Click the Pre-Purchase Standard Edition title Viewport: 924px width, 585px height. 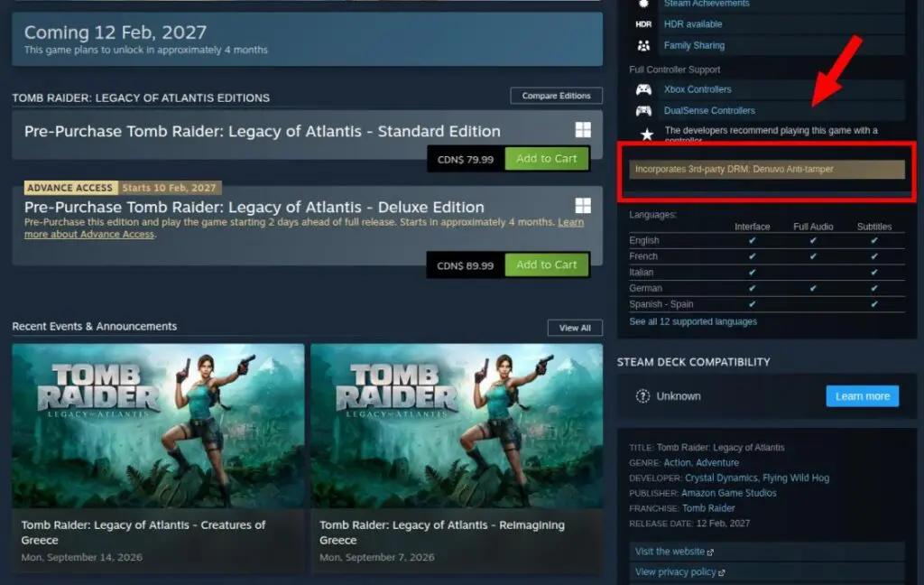(x=263, y=132)
